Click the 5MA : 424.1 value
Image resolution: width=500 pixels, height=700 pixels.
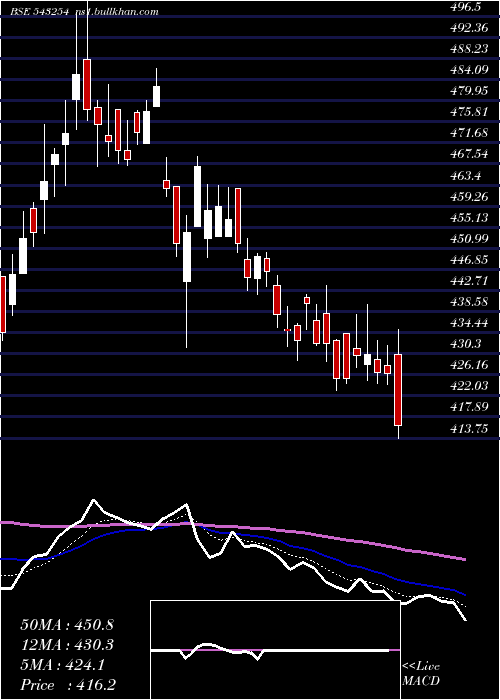pos(62,665)
